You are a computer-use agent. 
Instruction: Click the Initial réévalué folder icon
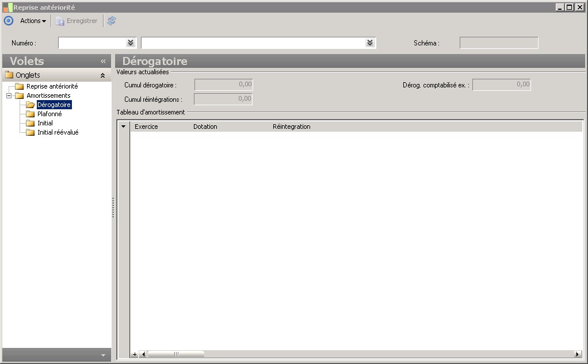click(x=30, y=132)
